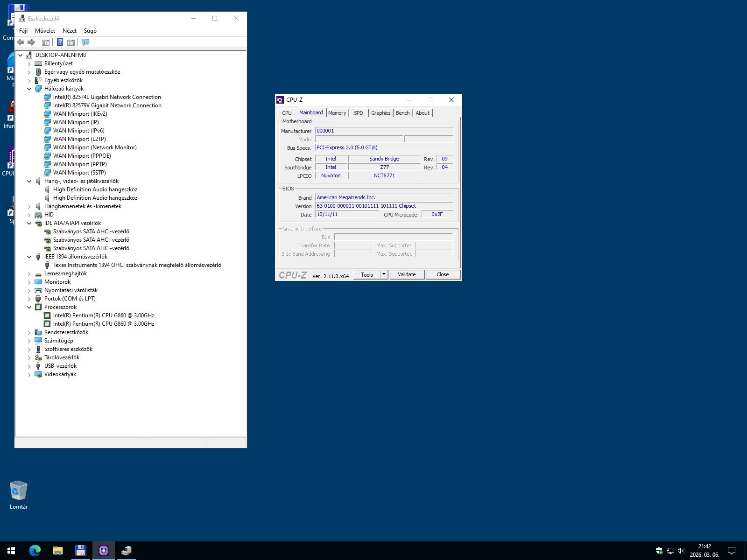Click the Hangbemenetek és -kimenetek speaker icon
Viewport: 747px width, 560px height.
38,206
